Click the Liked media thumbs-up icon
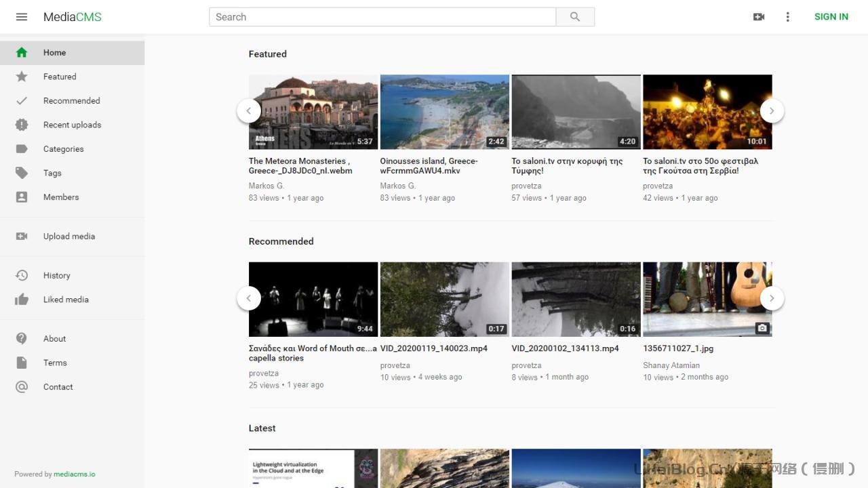Image resolution: width=868 pixels, height=488 pixels. (22, 300)
